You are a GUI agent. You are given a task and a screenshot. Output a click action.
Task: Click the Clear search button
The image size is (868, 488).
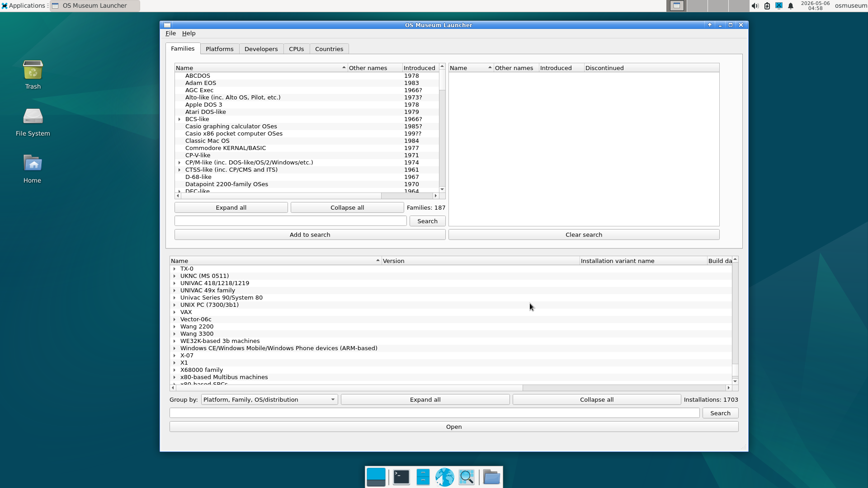tap(584, 235)
